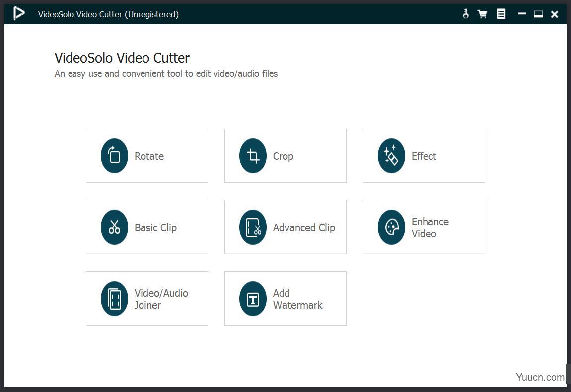The height and width of the screenshot is (392, 571).
Task: Click the Enhance Video palette icon
Action: [x=391, y=227]
